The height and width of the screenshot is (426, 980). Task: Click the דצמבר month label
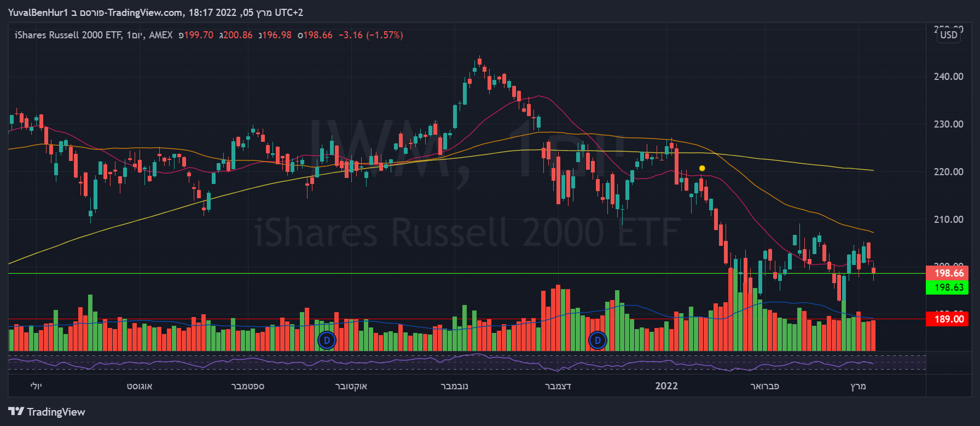click(x=558, y=386)
